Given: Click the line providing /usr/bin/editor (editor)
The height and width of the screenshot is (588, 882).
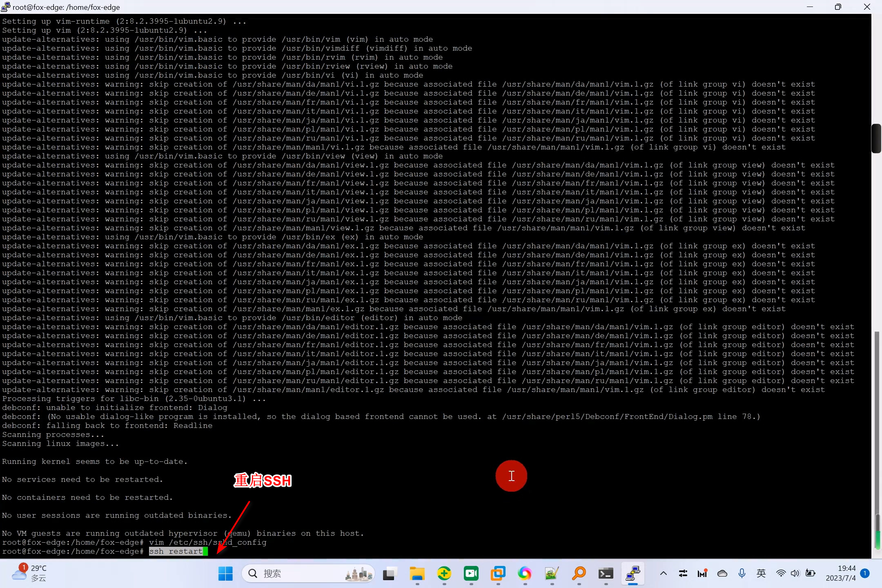Looking at the screenshot, I should pos(232,318).
